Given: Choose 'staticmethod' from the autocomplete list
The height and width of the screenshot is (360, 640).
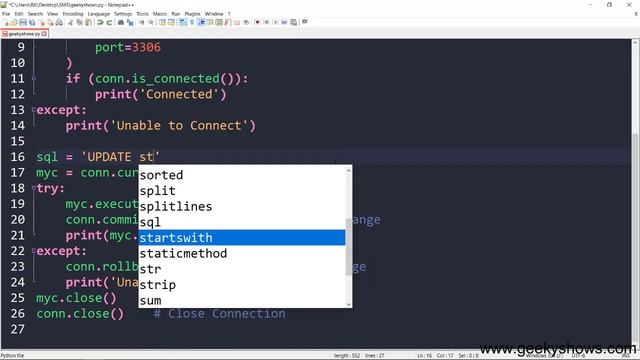Looking at the screenshot, I should click(242, 253).
